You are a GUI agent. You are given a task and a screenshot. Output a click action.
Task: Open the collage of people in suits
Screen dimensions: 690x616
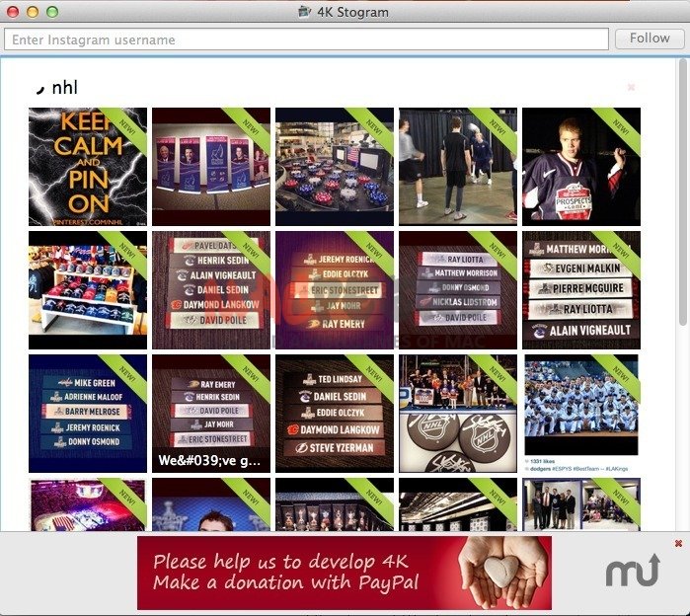click(581, 504)
